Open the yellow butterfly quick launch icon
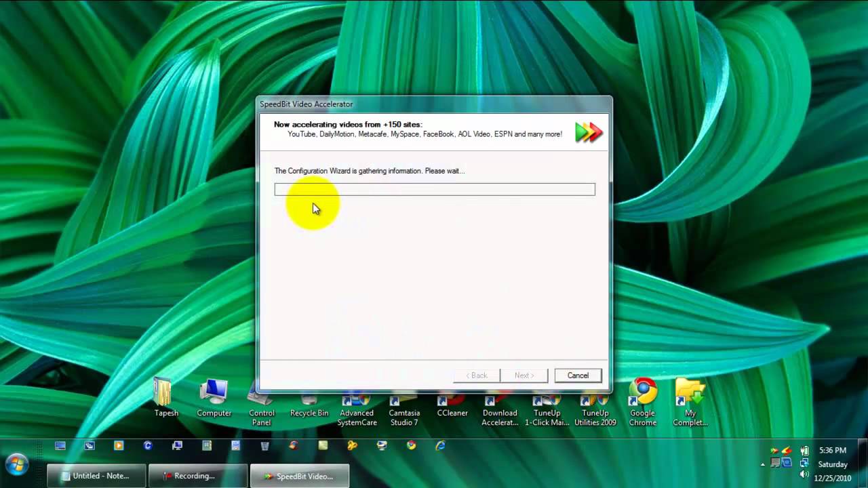This screenshot has width=868, height=488. [352, 445]
